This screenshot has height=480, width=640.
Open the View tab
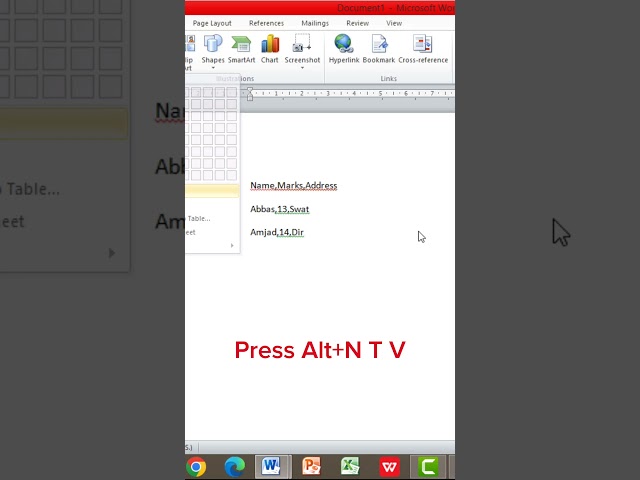click(x=394, y=23)
